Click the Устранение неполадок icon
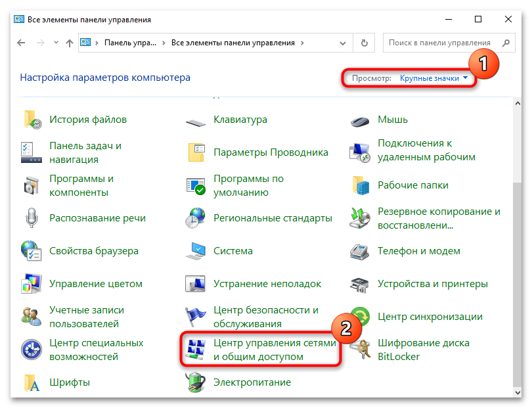The width and height of the screenshot is (532, 408). pos(195,283)
